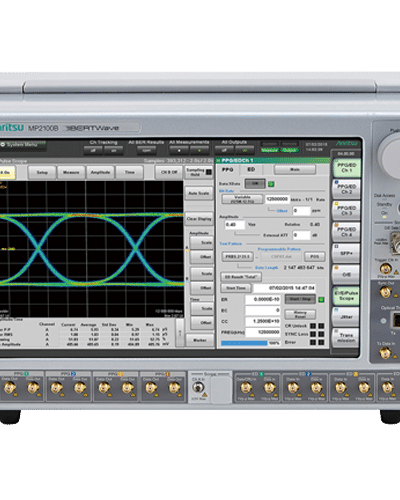Image resolution: width=400 pixels, height=500 pixels.
Task: Toggle the Data/XData ON output button
Action: (x=255, y=184)
